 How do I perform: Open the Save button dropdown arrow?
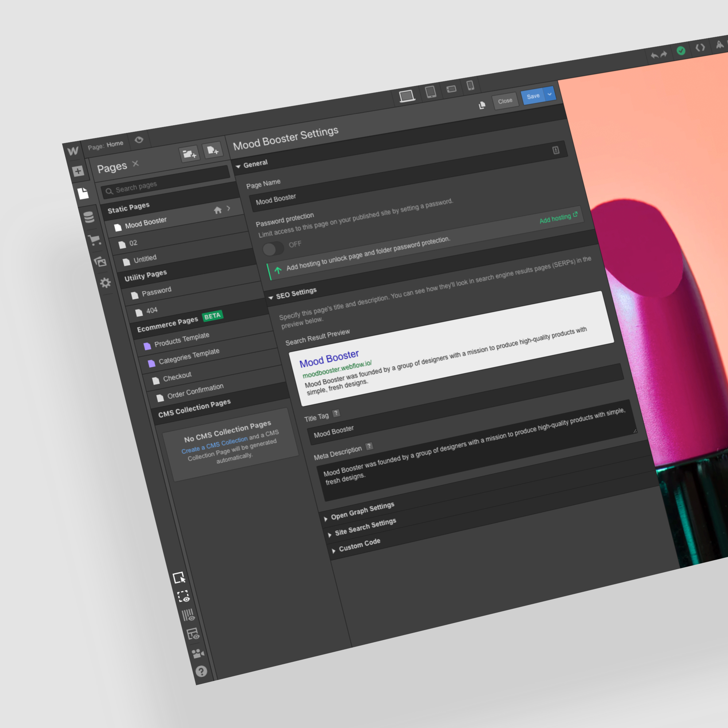pos(549,94)
